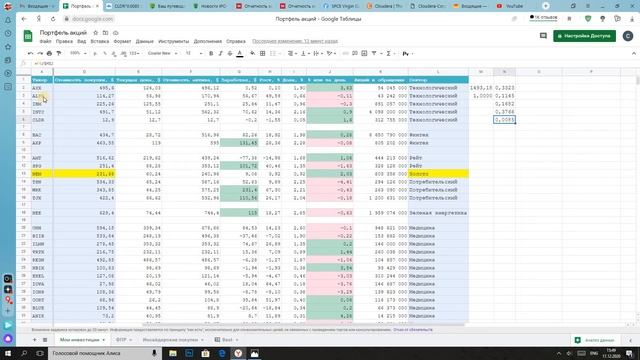
Task: Open File Explorer from the taskbar
Action: 173,353
